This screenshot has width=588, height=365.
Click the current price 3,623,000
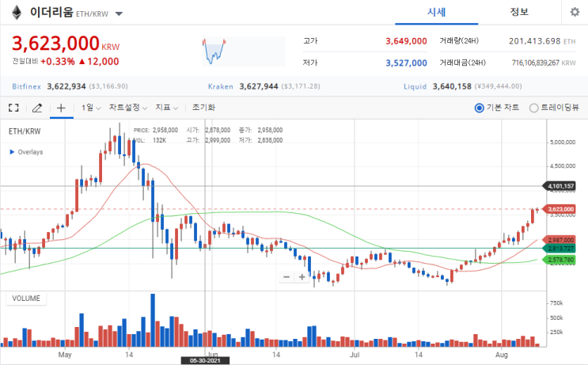coord(55,43)
